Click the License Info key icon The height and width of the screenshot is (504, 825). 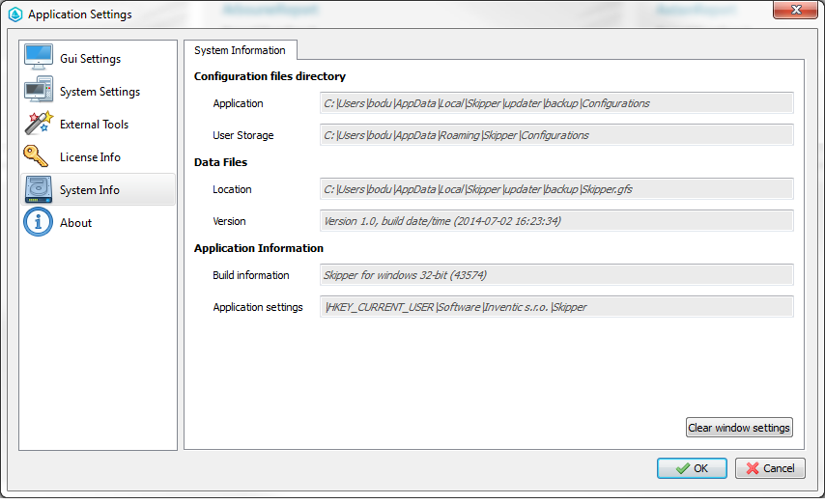pyautogui.click(x=39, y=156)
